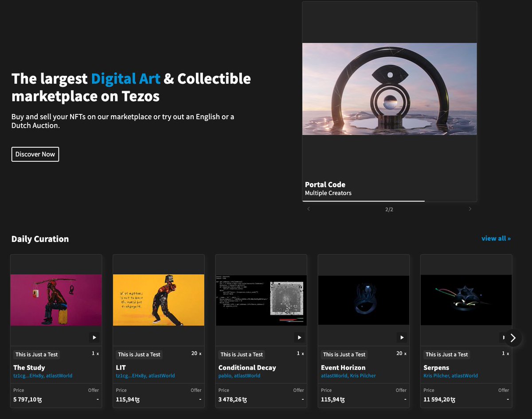
Task: Open the Event Horizon title
Action: coord(343,368)
